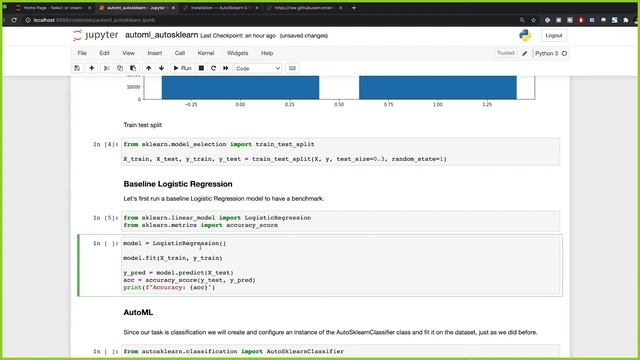Open the browser extensions puzzle icon
The image size is (640, 360).
[x=625, y=20]
